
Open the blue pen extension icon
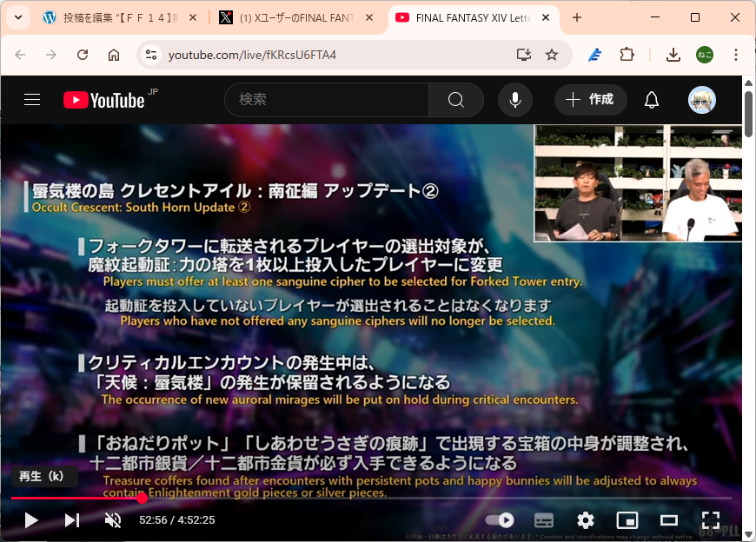coord(595,55)
